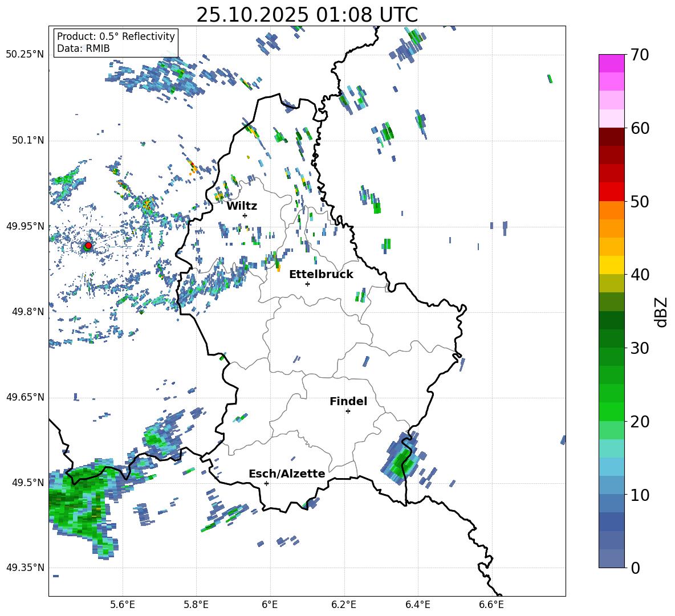This screenshot has height=616, width=675.
Task: Click the 5.8°E longitude label
Action: click(196, 605)
